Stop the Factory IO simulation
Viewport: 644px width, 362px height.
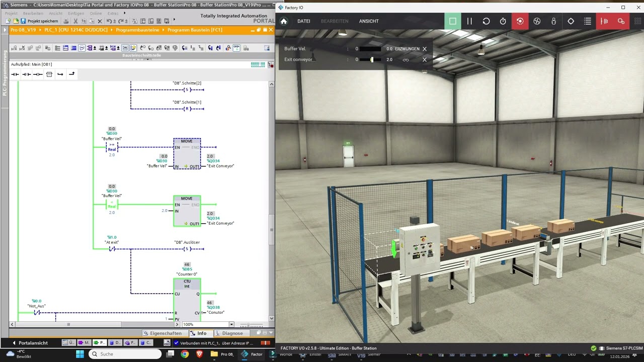coord(453,21)
